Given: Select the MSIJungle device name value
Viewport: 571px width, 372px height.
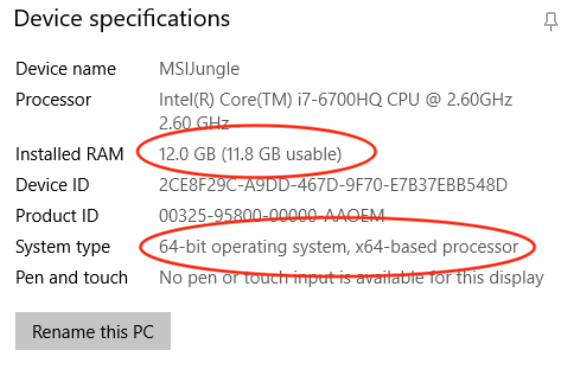Looking at the screenshot, I should tap(199, 69).
